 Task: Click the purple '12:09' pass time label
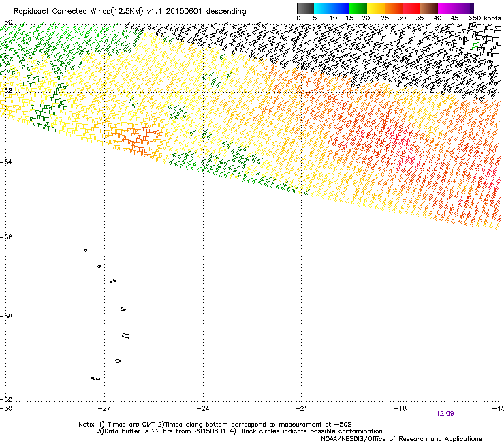(x=445, y=414)
